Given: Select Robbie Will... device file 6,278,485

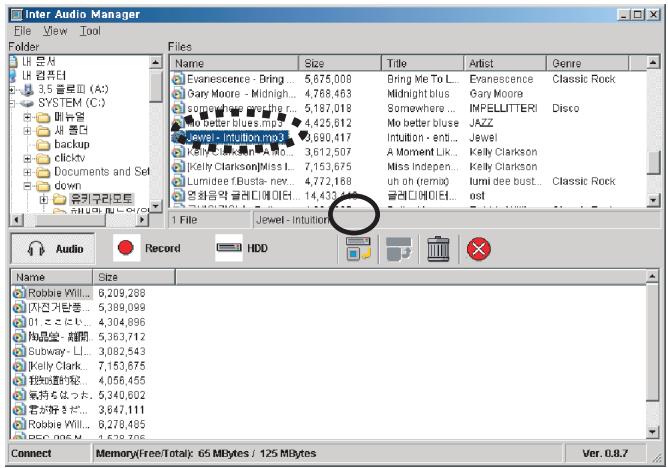Looking at the screenshot, I should pyautogui.click(x=328, y=424).
